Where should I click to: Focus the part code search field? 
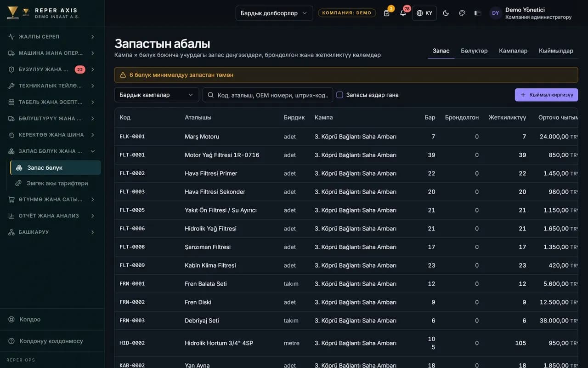[x=268, y=95]
